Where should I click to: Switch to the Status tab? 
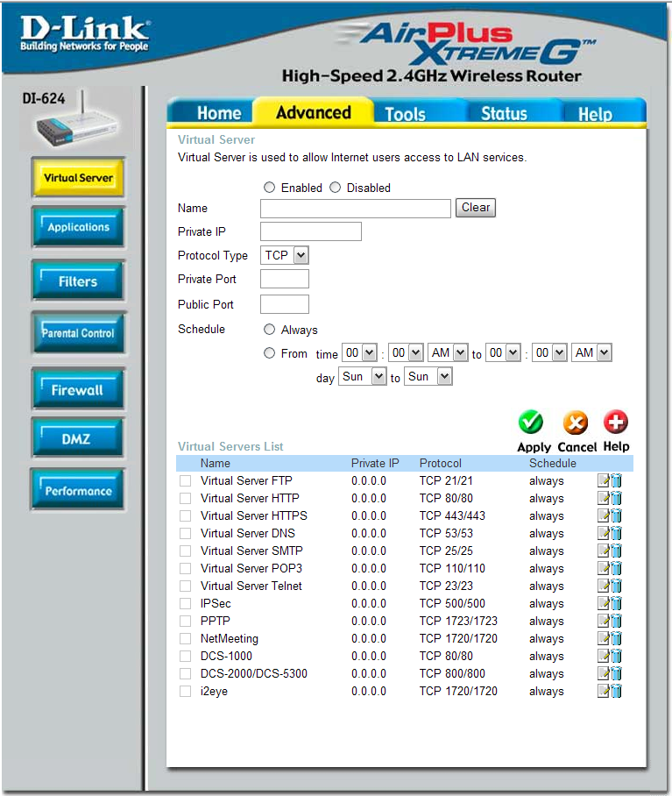pos(504,114)
